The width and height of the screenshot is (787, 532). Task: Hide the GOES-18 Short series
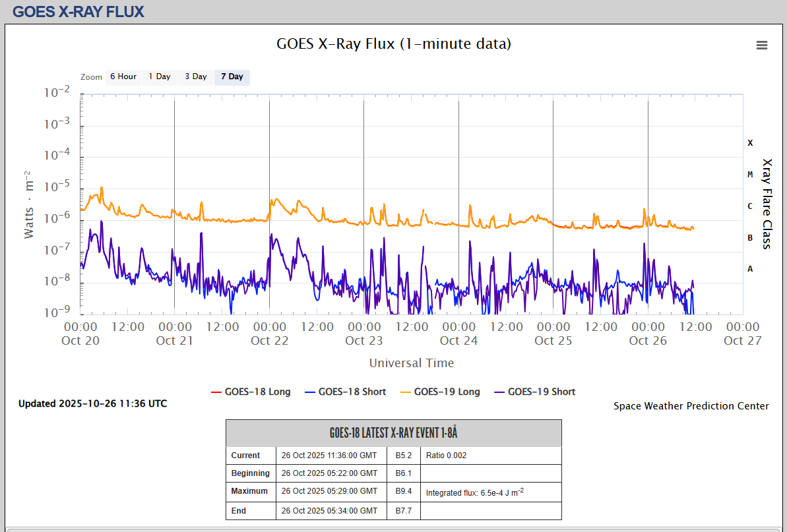pyautogui.click(x=352, y=392)
